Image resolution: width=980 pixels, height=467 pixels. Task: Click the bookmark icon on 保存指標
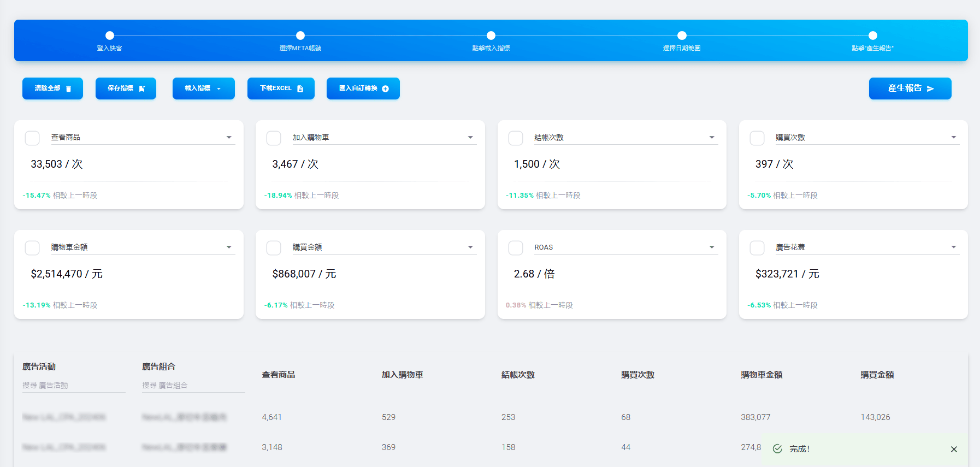(142, 88)
